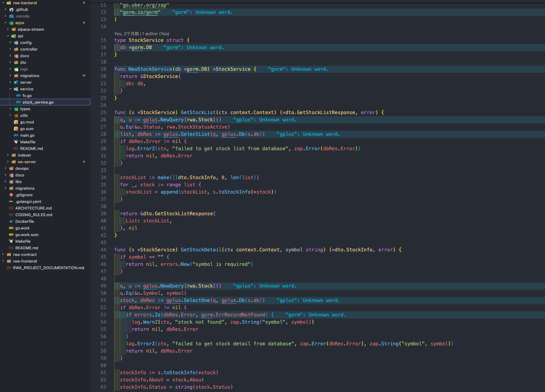Screen dimensions: 545x392
Task: Click the .gitignore git icon
Action: 11,195
